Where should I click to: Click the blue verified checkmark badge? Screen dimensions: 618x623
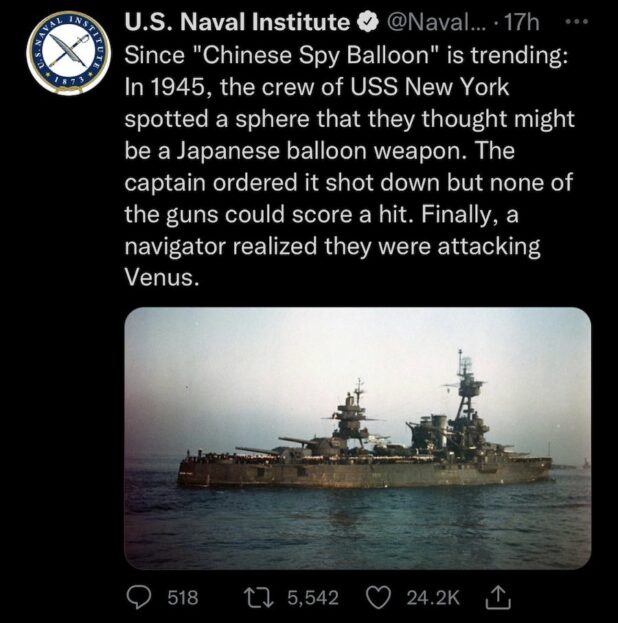click(x=364, y=21)
